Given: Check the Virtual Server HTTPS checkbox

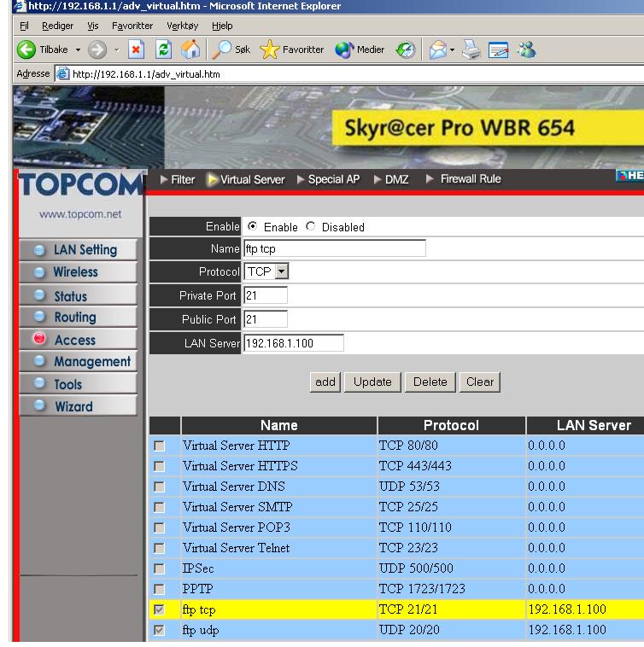Looking at the screenshot, I should pos(159,466).
